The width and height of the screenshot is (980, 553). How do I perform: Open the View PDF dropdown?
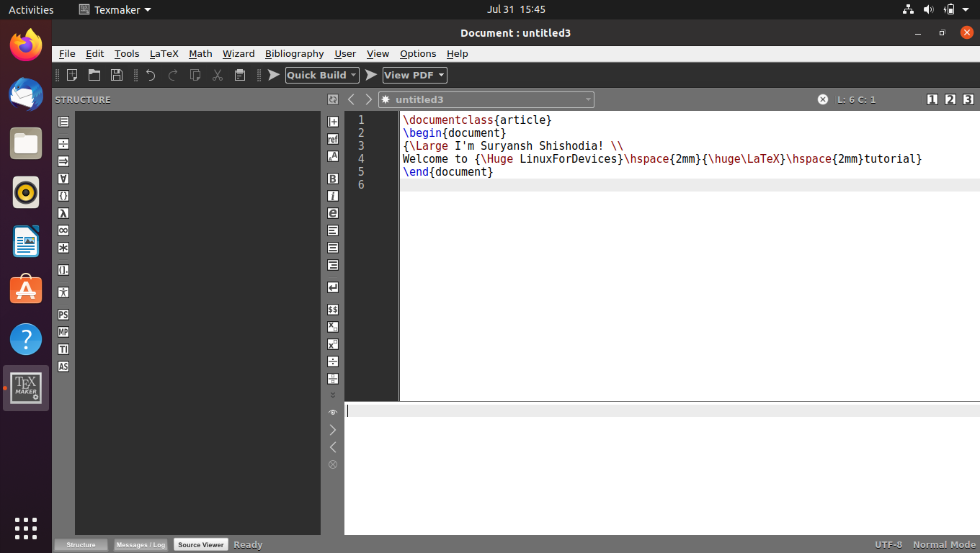click(441, 75)
